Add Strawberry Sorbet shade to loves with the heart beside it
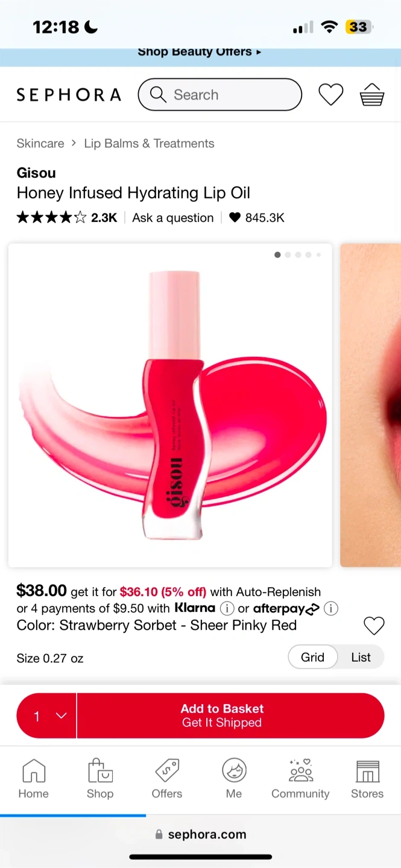This screenshot has height=868, width=401. click(x=374, y=626)
